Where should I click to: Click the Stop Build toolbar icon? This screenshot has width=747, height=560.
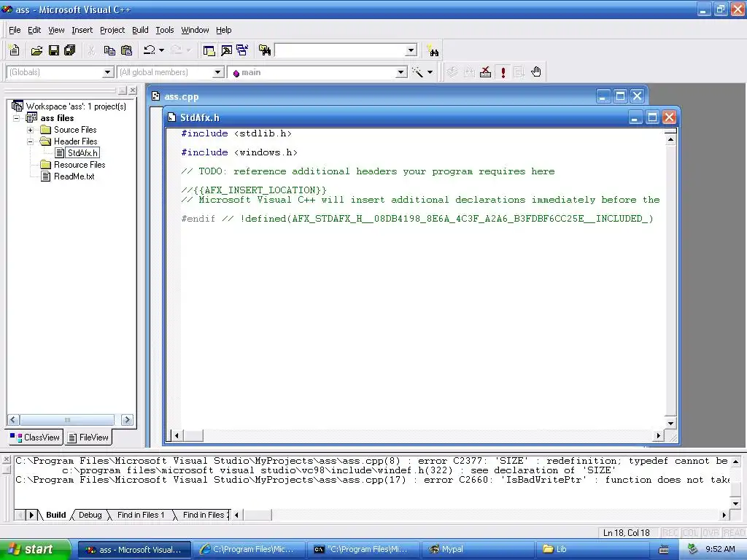[485, 72]
